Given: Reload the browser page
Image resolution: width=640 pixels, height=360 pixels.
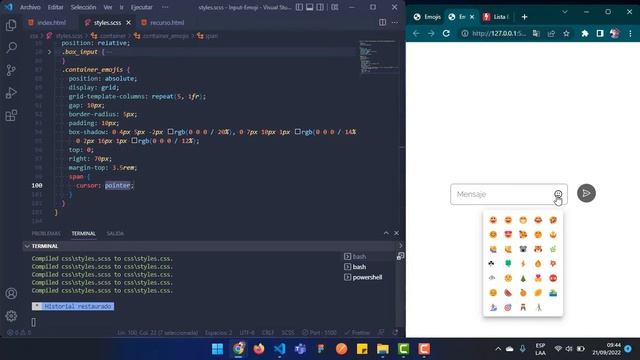Looking at the screenshot, I should [x=446, y=33].
